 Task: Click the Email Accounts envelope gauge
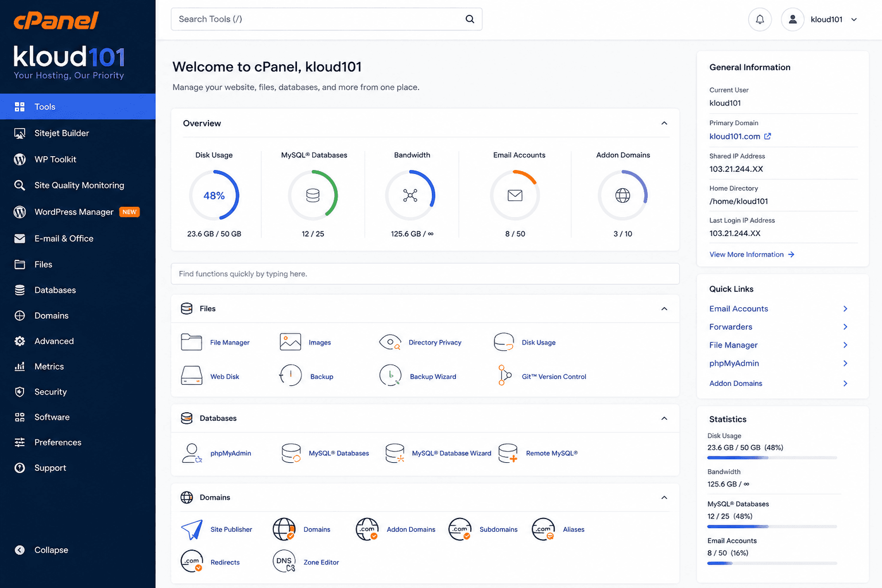(515, 195)
